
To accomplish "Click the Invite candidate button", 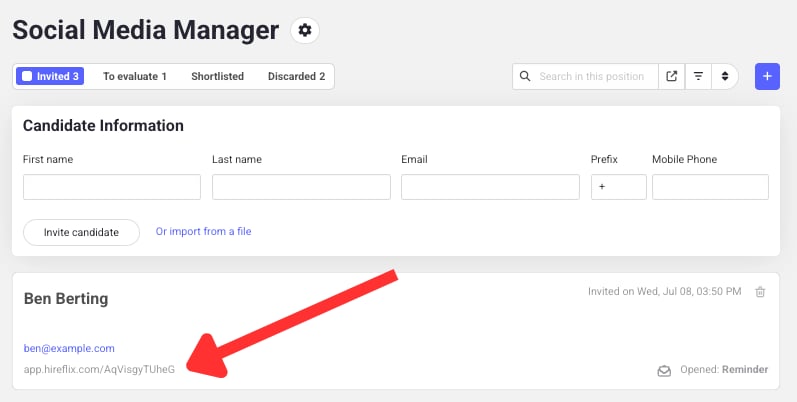I will pyautogui.click(x=81, y=232).
